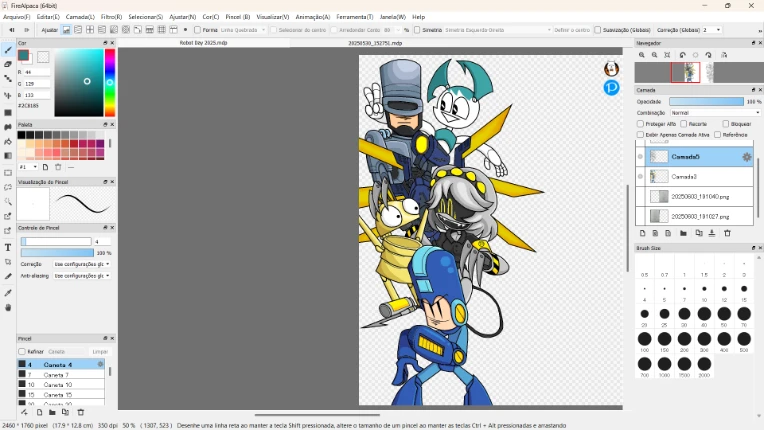Merge the layer down
The width and height of the screenshot is (764, 430).
pos(712,233)
